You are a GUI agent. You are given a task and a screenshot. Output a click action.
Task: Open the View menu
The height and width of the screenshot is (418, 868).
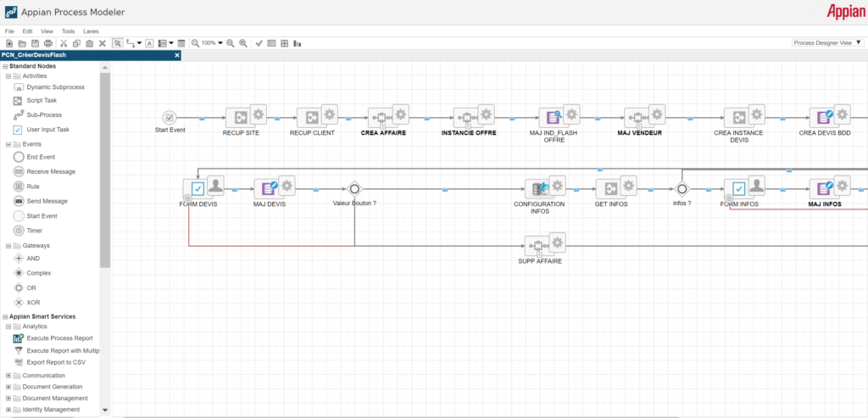point(47,31)
